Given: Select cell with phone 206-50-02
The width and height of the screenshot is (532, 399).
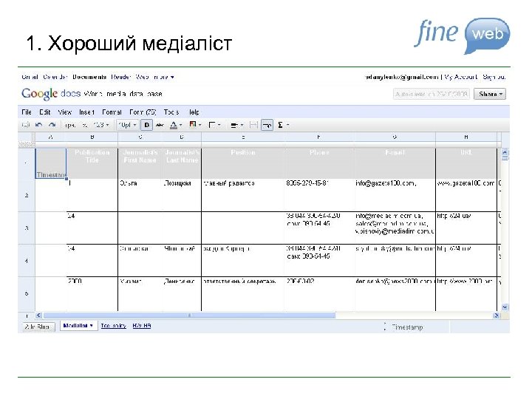Looking at the screenshot, I should [319, 293].
